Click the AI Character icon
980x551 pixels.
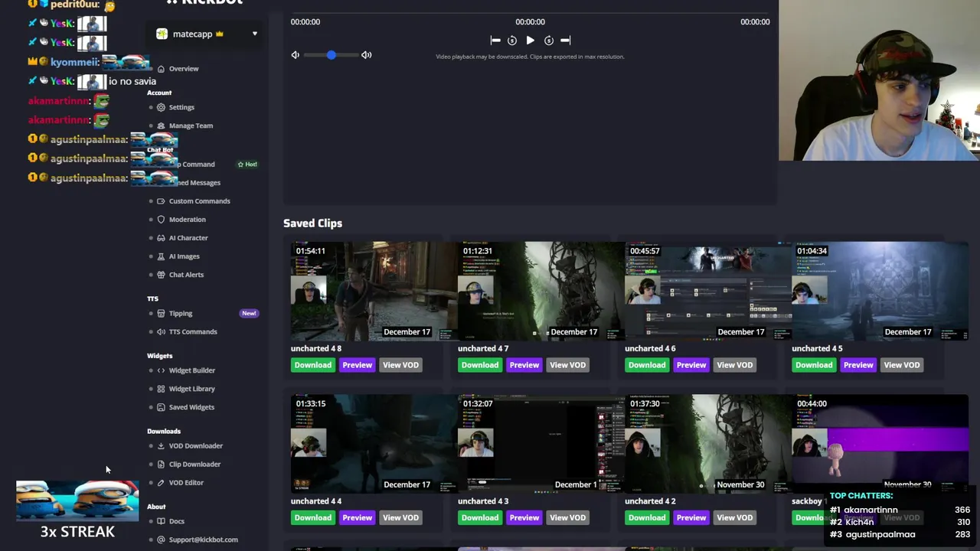click(x=161, y=238)
